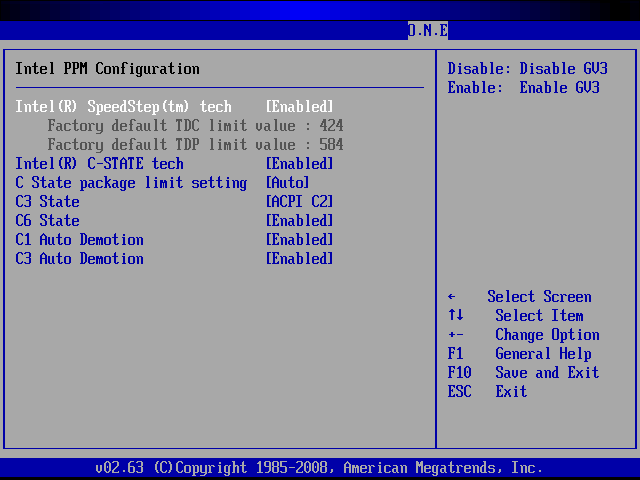
Task: Select Intel(R) C-STATE tech setting
Action: (x=100, y=164)
